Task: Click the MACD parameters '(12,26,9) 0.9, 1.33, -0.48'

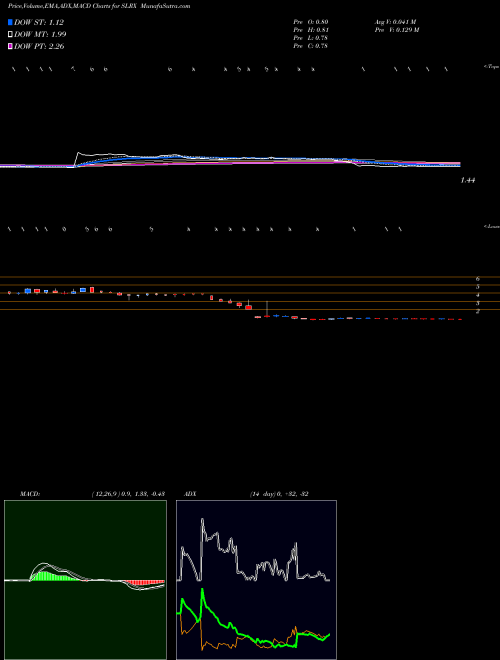Action: (x=128, y=494)
